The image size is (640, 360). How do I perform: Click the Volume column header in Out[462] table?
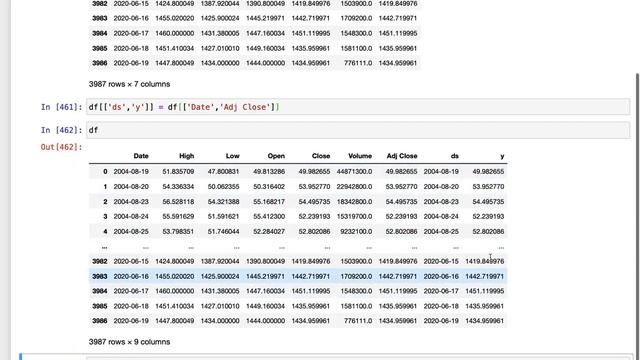coord(360,156)
